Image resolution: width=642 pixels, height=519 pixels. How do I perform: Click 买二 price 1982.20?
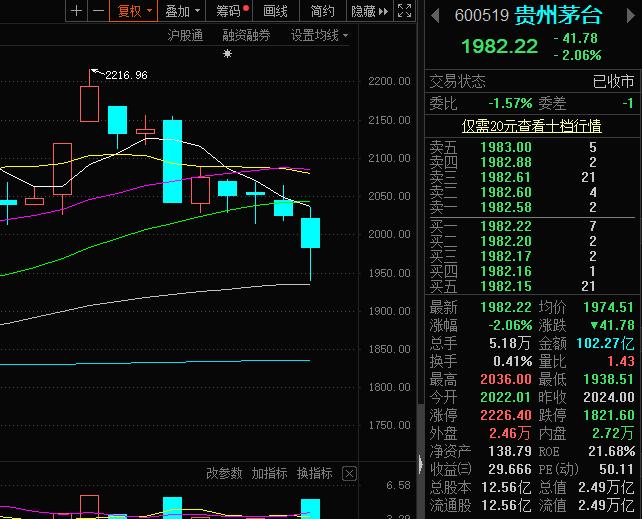(506, 241)
